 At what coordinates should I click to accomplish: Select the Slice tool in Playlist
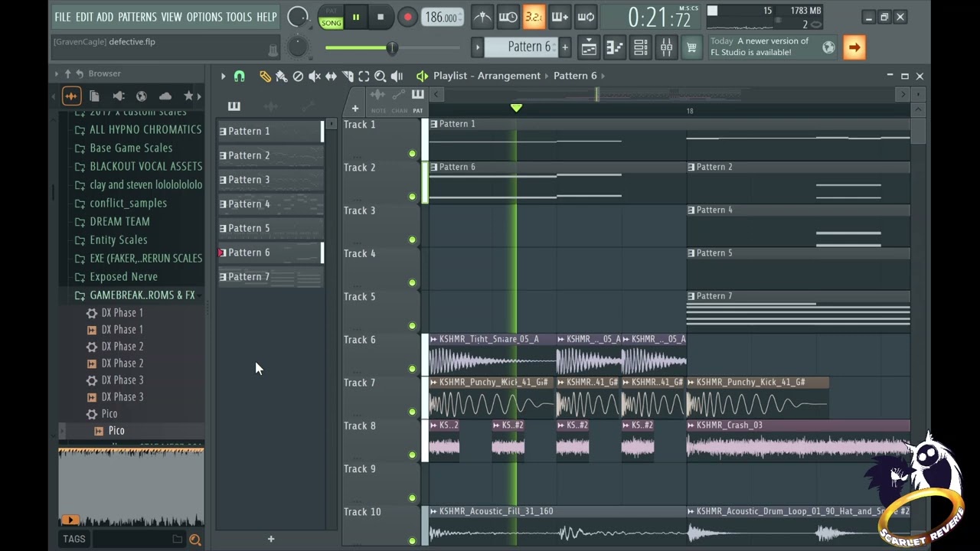pyautogui.click(x=348, y=76)
